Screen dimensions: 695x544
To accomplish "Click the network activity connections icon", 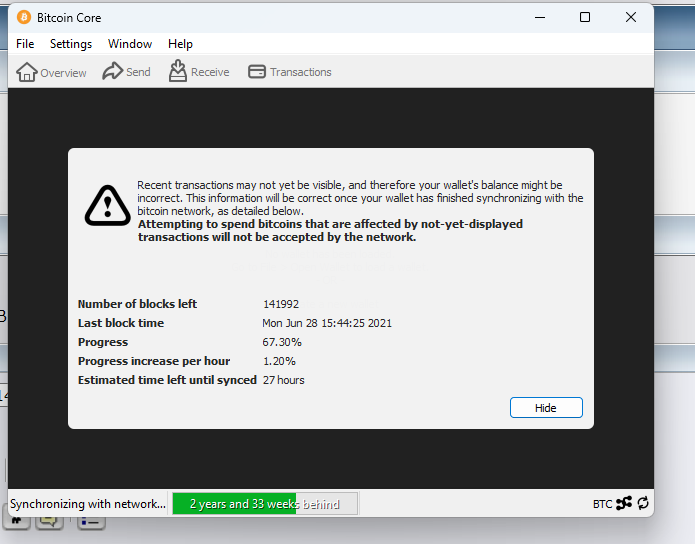I will pos(624,503).
